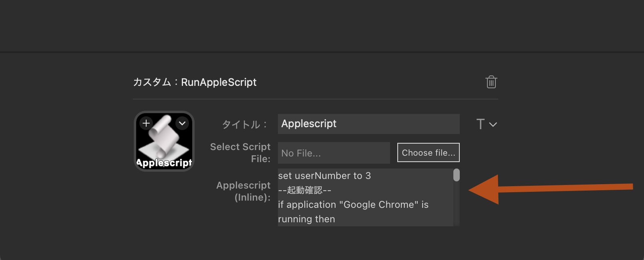
Task: Click the line "set userNumber to 3"
Action: (x=324, y=176)
